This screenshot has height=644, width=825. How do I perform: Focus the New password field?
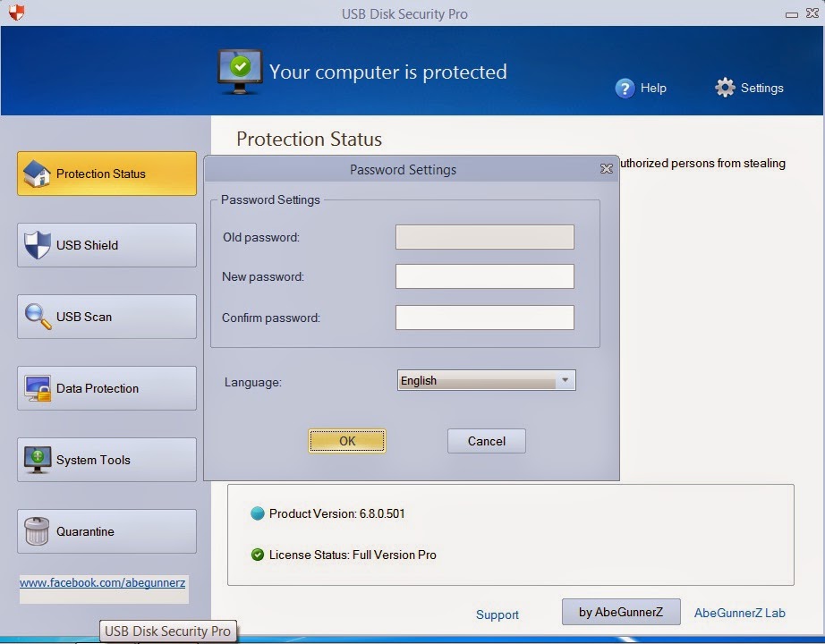(485, 276)
